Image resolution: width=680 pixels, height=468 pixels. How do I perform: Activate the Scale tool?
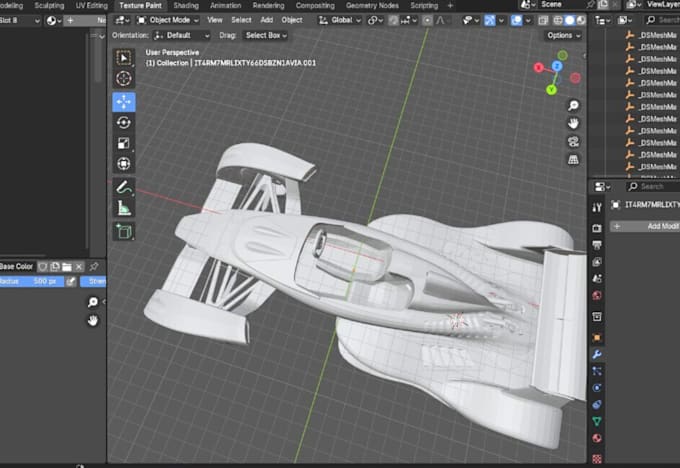(124, 143)
